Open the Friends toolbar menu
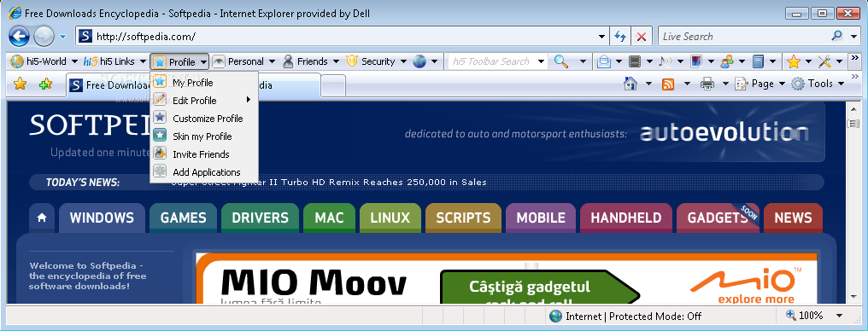The height and width of the screenshot is (331, 868). pos(310,61)
